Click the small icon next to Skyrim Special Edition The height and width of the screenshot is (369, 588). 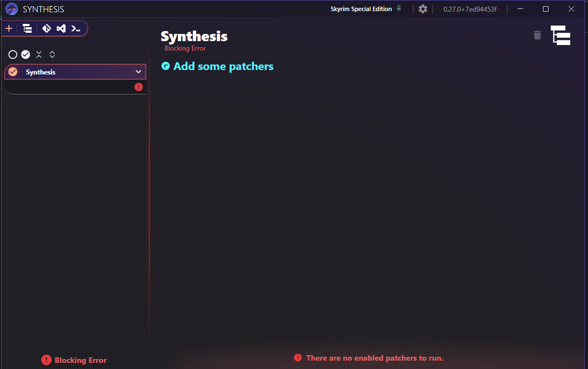click(x=399, y=8)
